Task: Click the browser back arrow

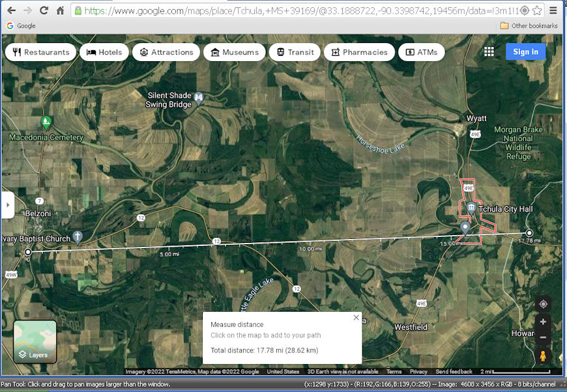Action: pyautogui.click(x=11, y=10)
